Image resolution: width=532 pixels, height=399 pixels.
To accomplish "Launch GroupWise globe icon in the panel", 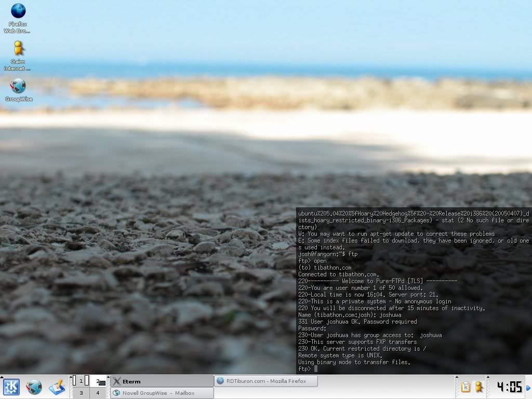I will pos(34,387).
